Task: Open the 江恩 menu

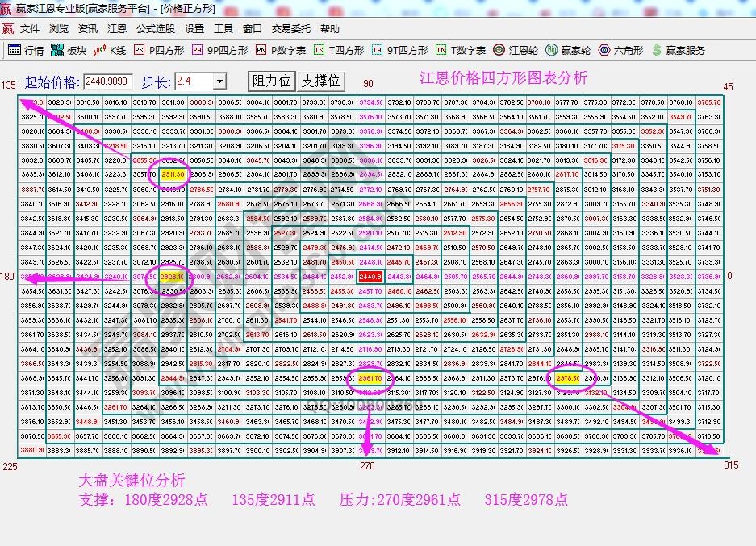Action: click(x=116, y=28)
